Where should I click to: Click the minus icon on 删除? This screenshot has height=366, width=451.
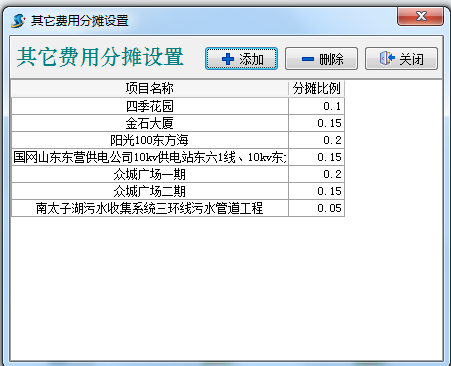pos(308,59)
